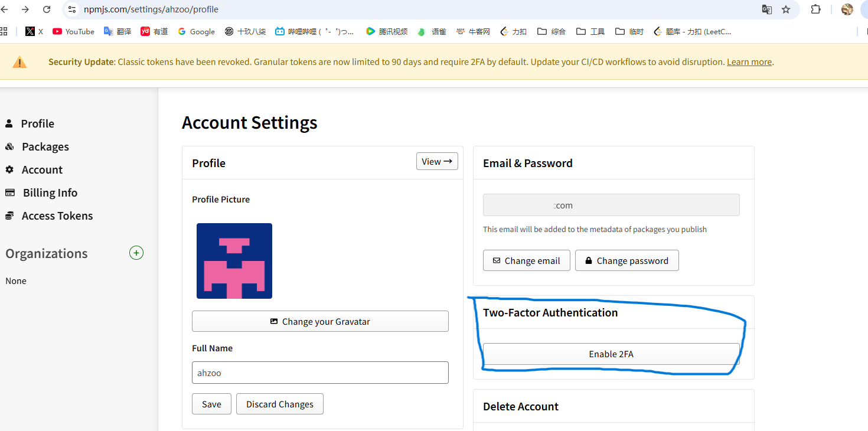The height and width of the screenshot is (431, 868).
Task: Bookmark this page with the star icon
Action: click(785, 9)
